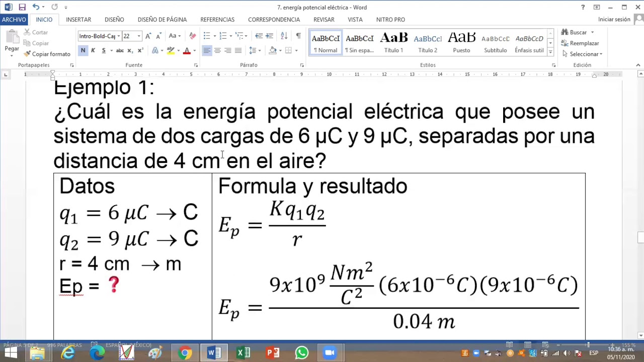Increase font size with the grow font icon

click(148, 36)
